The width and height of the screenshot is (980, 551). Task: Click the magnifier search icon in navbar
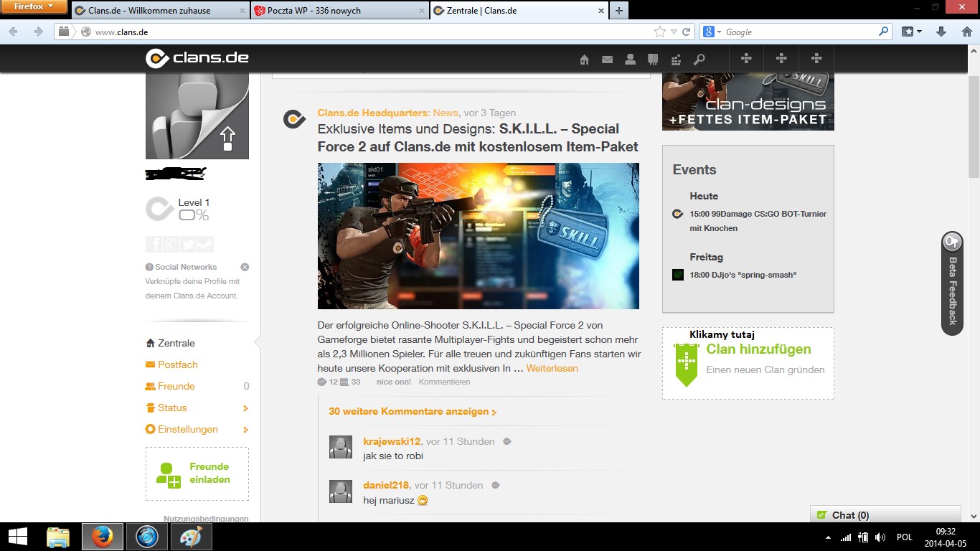click(x=699, y=60)
